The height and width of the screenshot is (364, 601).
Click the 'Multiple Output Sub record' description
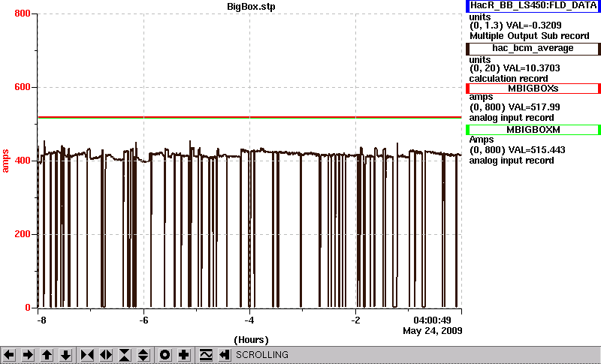tap(530, 36)
